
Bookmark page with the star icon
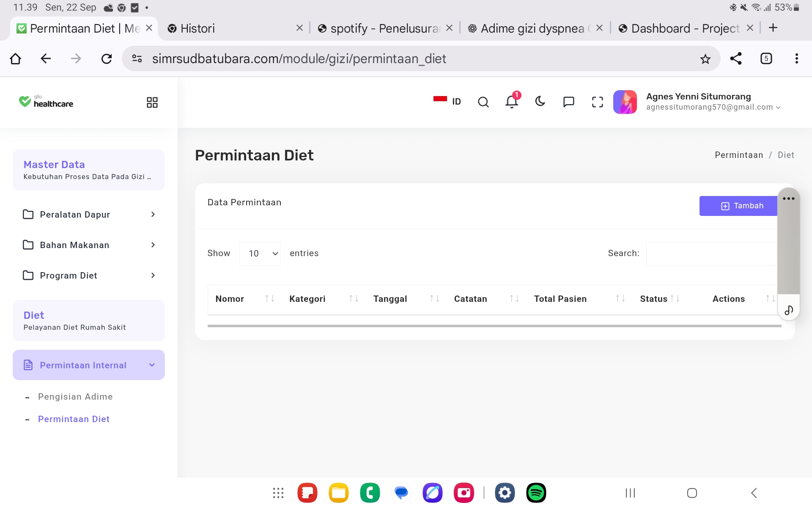coord(705,59)
